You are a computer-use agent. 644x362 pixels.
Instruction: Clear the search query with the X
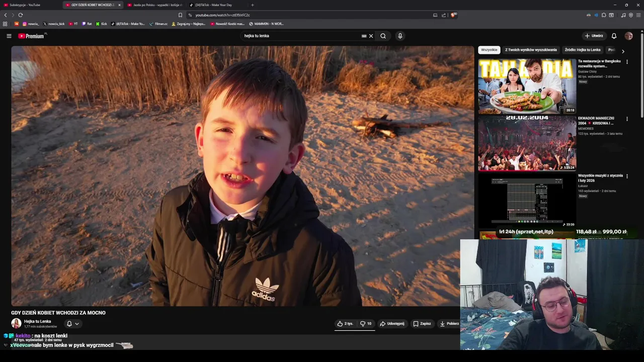pos(371,36)
